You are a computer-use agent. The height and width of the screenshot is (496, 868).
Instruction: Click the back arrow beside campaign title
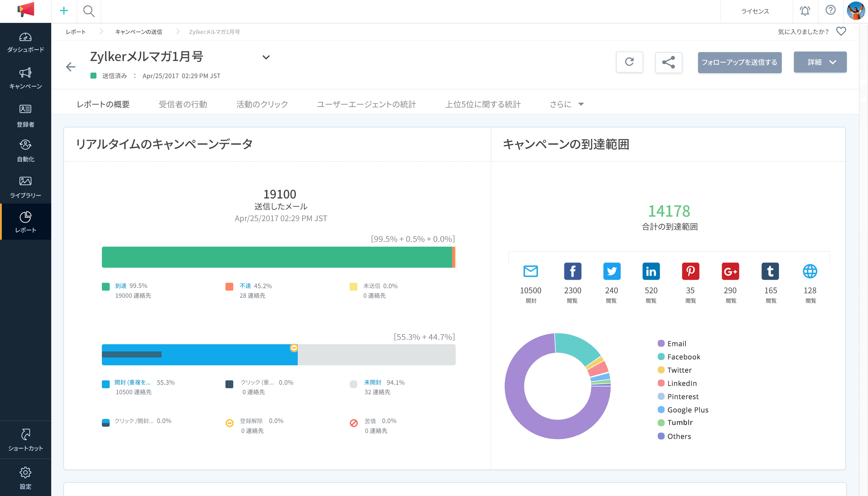click(x=71, y=67)
